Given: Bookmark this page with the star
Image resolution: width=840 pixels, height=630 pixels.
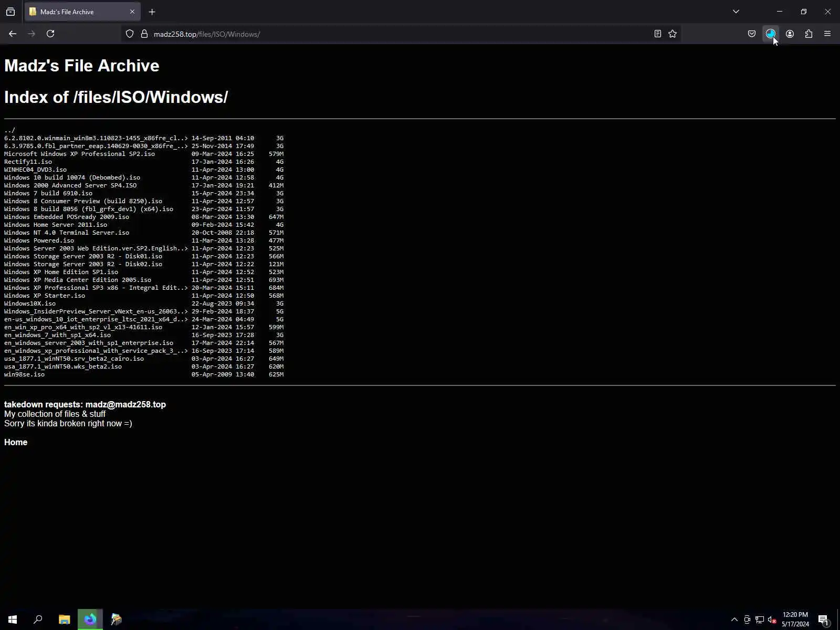Looking at the screenshot, I should coord(673,34).
